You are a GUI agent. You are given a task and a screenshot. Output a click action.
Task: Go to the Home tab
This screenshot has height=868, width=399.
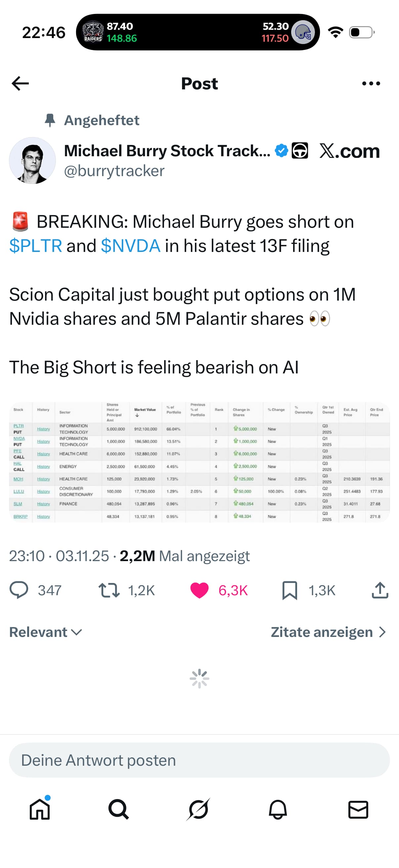(x=40, y=809)
